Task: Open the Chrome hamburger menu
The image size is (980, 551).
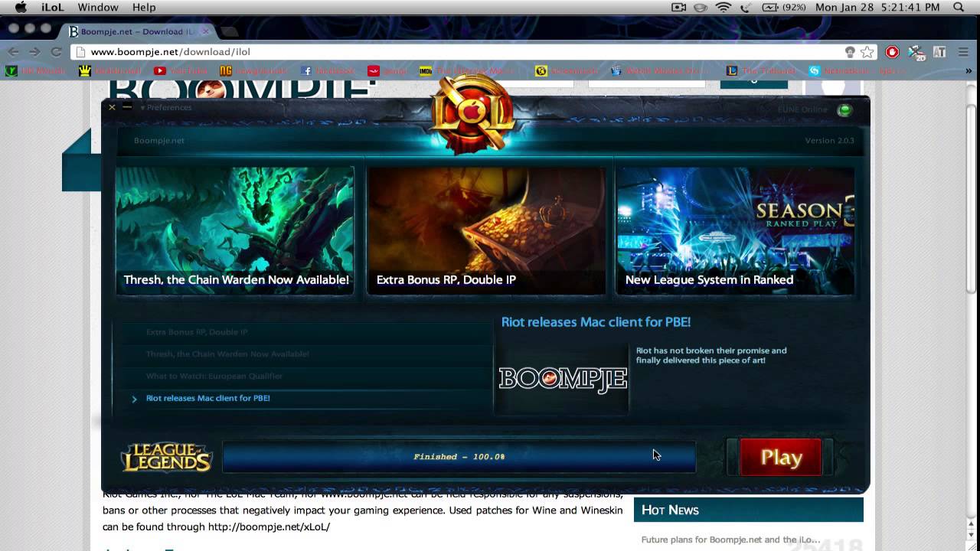Action: [x=963, y=52]
